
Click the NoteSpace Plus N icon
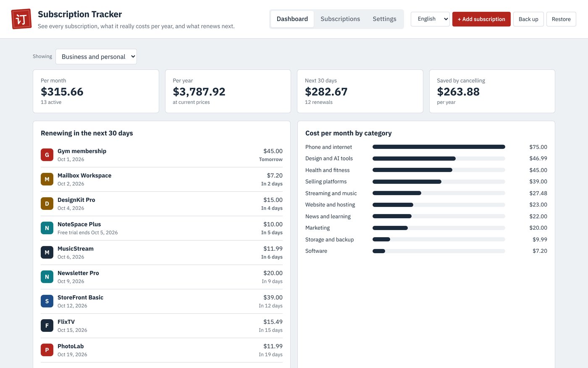[47, 228]
